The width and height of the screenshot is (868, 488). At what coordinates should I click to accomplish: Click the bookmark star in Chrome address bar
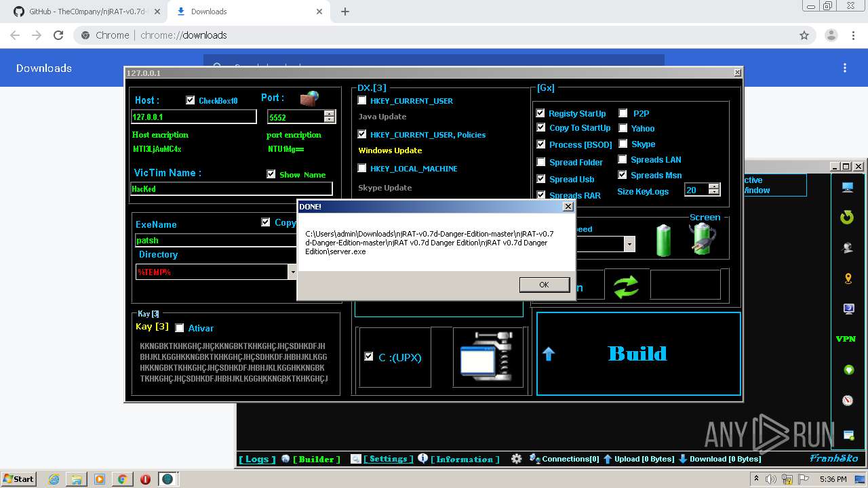[804, 35]
